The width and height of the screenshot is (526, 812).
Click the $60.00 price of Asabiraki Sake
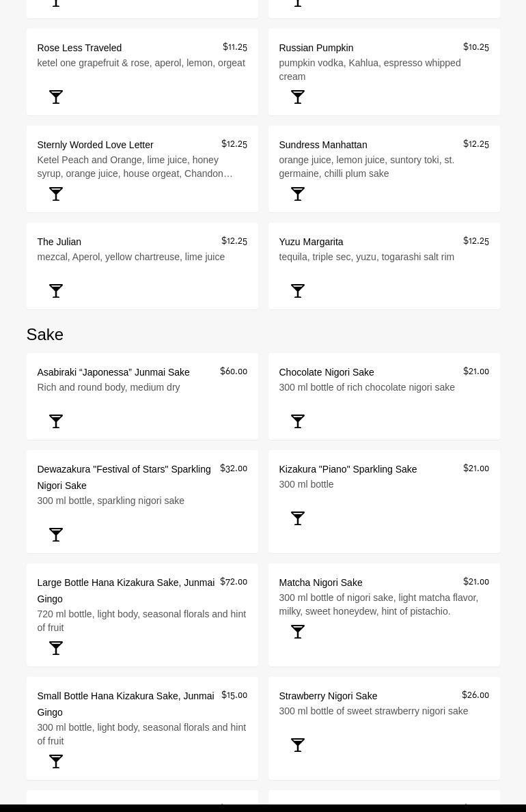[234, 372]
